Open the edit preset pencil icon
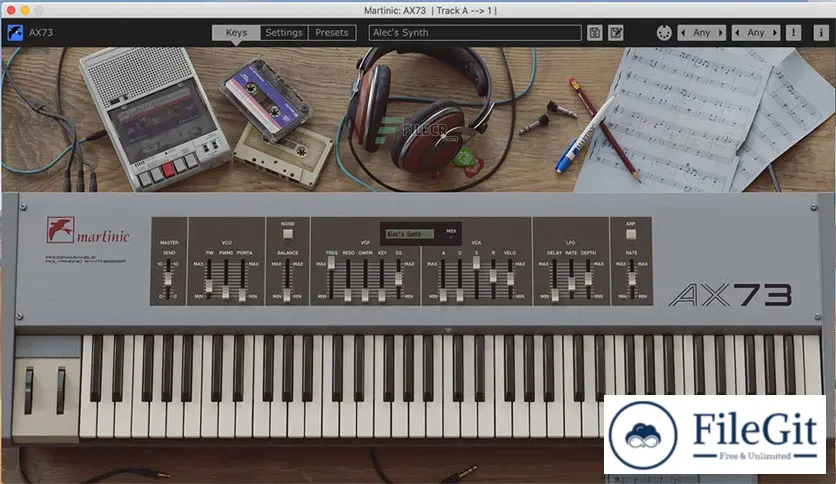Viewport: 836px width, 484px height. pos(616,33)
